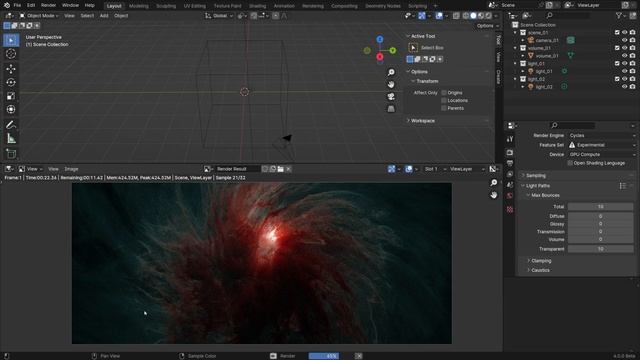This screenshot has width=640, height=360.
Task: Click the Volume max bounces field
Action: (x=600, y=240)
